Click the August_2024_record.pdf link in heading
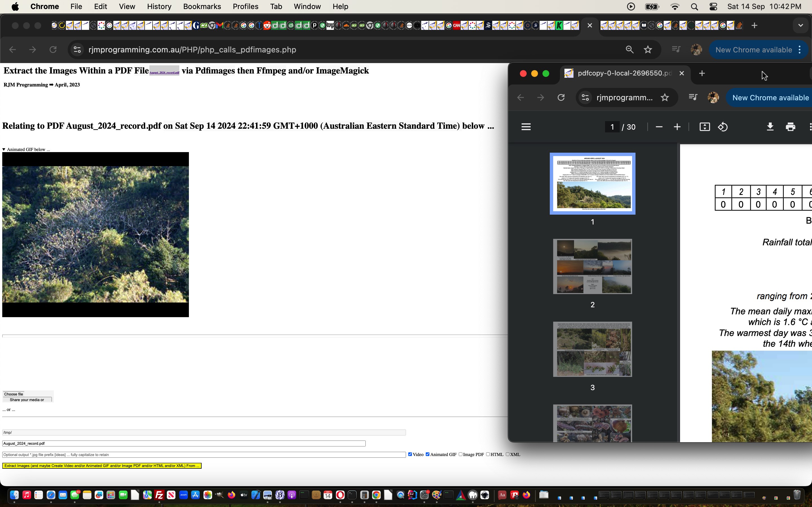The height and width of the screenshot is (507, 812). (164, 72)
